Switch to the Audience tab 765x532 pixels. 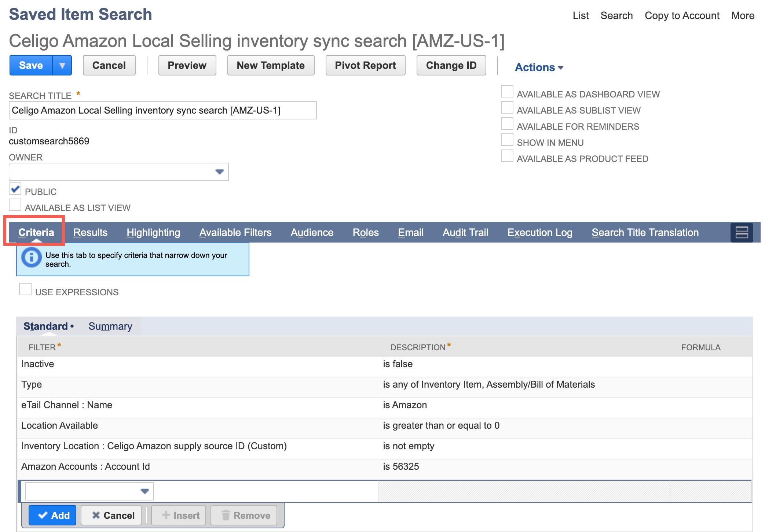(x=312, y=232)
